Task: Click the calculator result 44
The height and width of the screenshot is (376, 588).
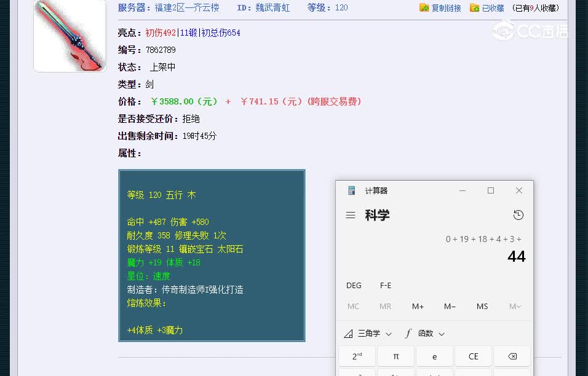Action: (517, 257)
